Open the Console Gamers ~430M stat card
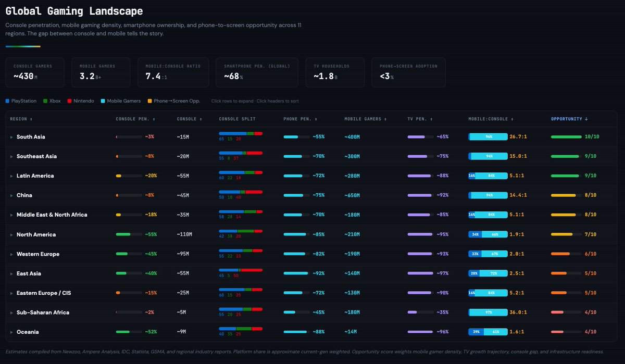 35,72
